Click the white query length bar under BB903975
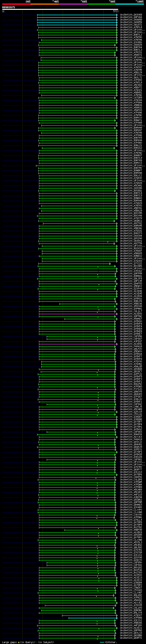Image resolution: width=146 pixels, height=644 pixels. (60, 9)
